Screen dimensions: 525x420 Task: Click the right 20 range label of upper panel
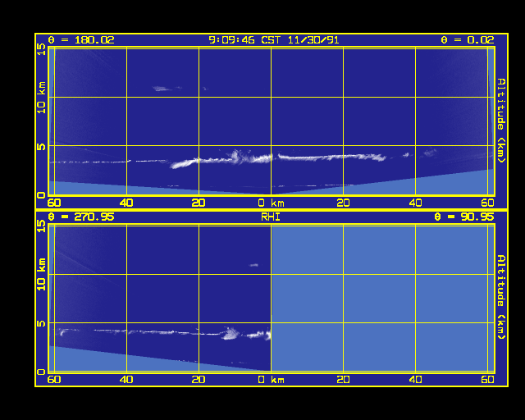[x=343, y=203]
